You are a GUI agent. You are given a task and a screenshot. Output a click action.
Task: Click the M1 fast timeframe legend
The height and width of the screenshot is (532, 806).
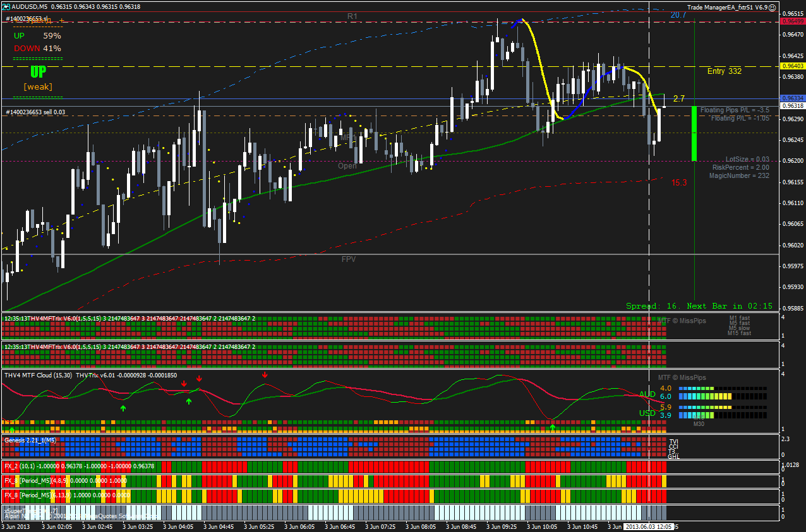tap(739, 319)
